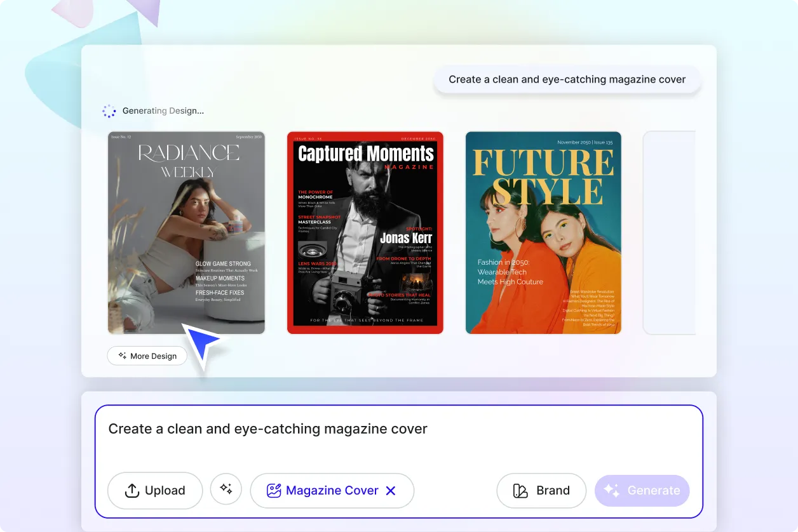
Task: Open the Future Style magazine cover
Action: pyautogui.click(x=543, y=232)
